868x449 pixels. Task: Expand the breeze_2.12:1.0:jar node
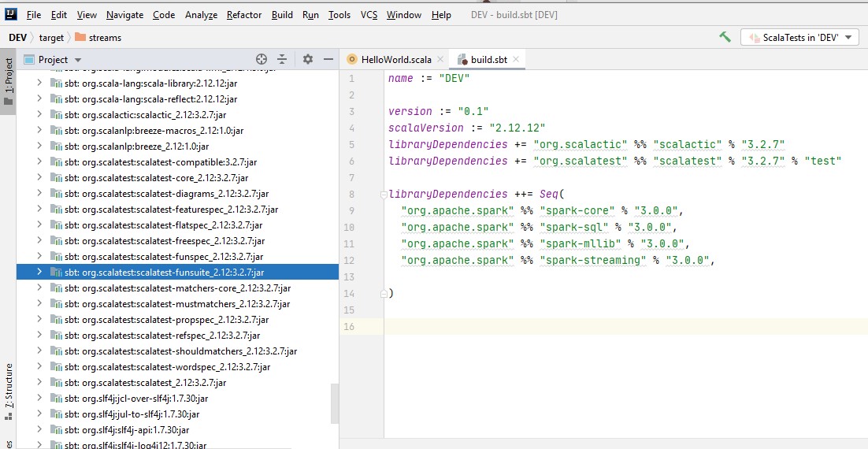pyautogui.click(x=39, y=147)
